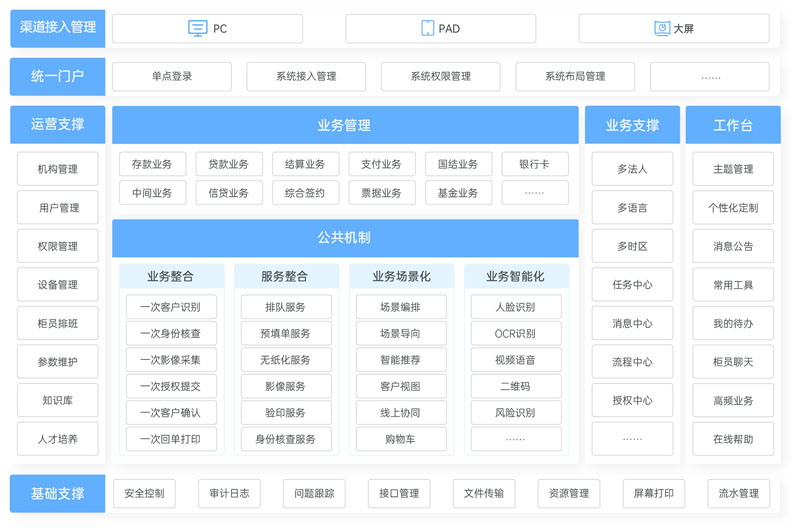Open 无纸化服务 in 服务整合
800x532 pixels.
click(x=286, y=360)
